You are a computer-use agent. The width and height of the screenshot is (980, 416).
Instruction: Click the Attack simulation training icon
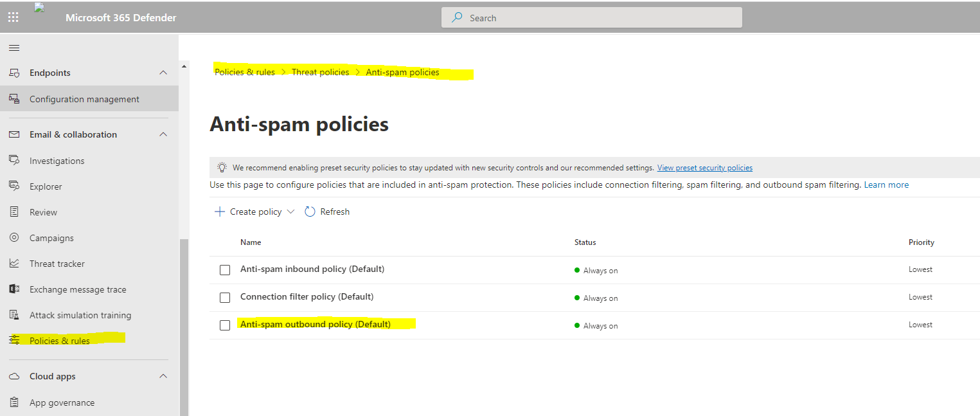[x=14, y=315]
